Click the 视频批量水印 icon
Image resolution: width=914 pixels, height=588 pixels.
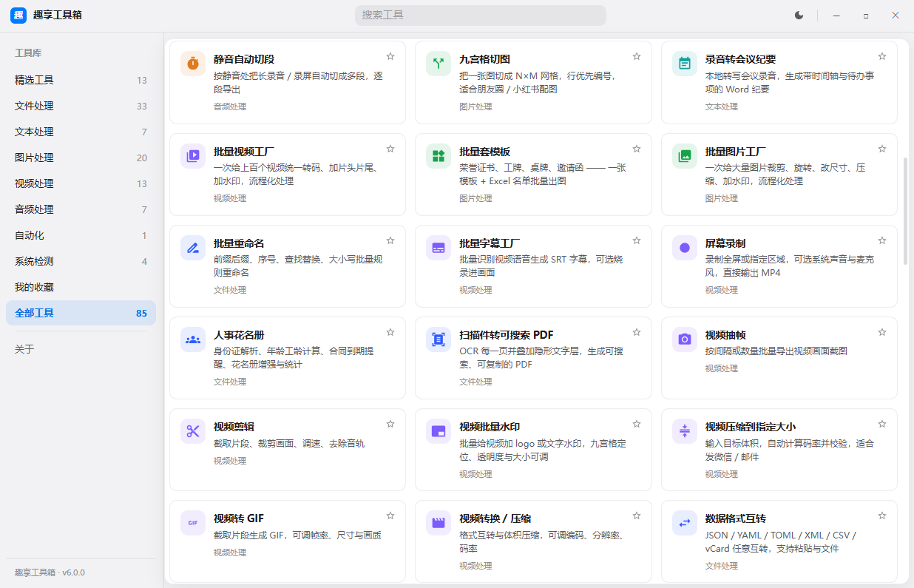click(439, 431)
